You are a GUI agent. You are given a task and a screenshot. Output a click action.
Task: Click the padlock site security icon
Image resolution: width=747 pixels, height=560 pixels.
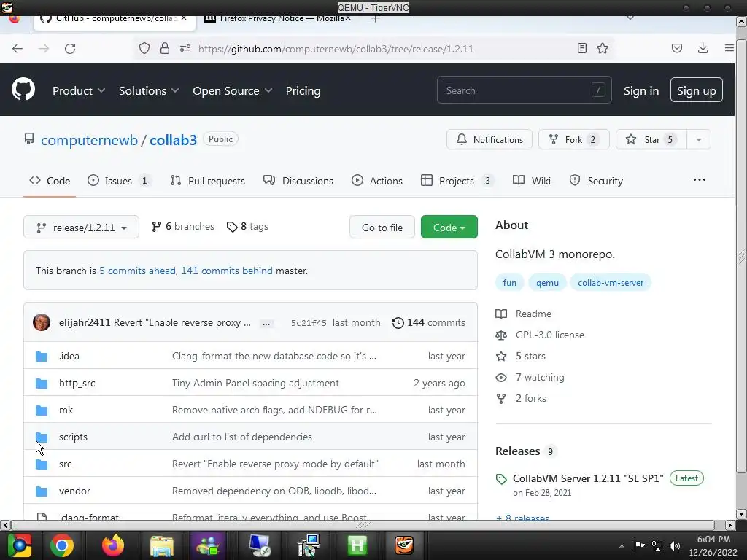pyautogui.click(x=165, y=48)
